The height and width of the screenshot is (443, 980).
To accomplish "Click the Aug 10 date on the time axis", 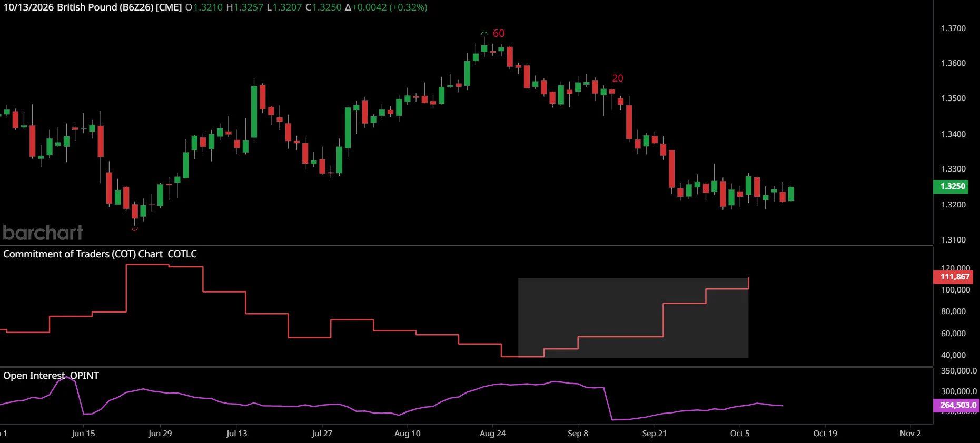I will click(x=408, y=434).
